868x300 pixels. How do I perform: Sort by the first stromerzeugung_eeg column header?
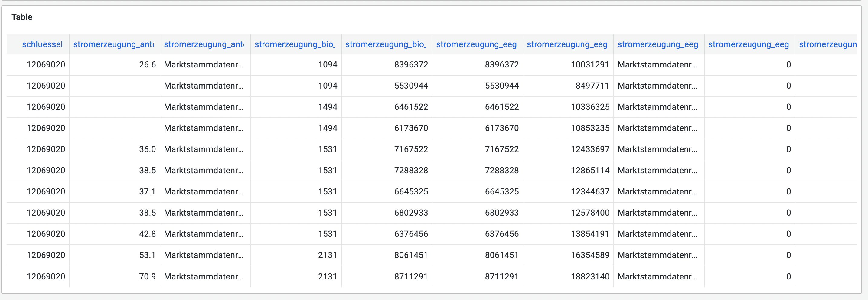(476, 44)
